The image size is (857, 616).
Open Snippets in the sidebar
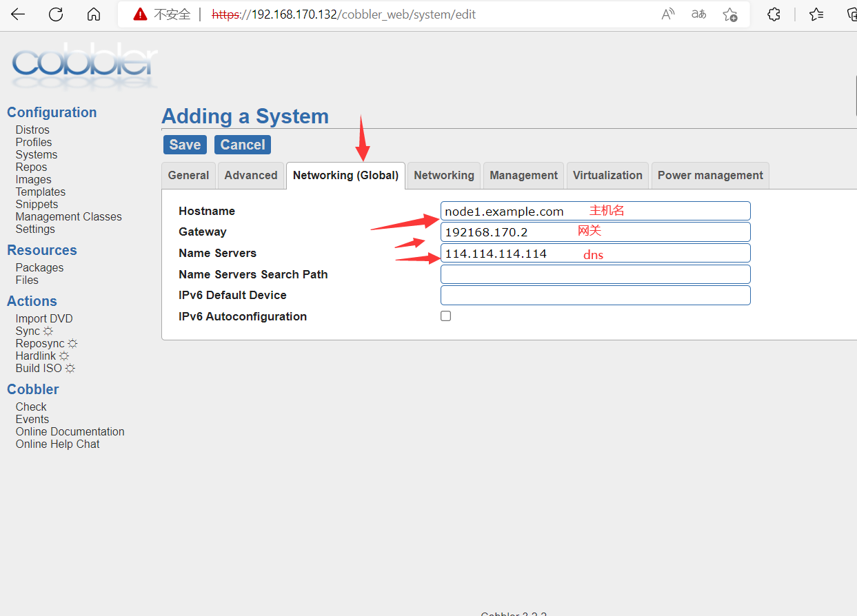pos(37,205)
